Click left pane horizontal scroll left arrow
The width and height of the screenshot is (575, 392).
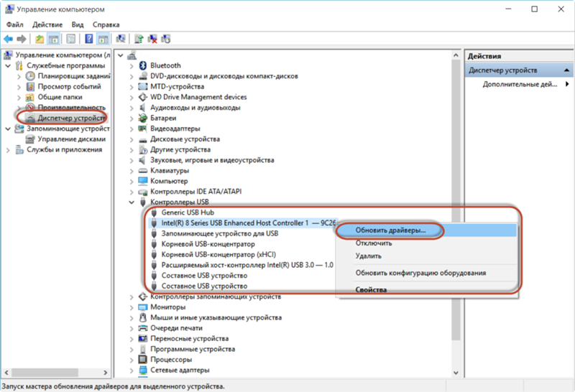[6, 373]
